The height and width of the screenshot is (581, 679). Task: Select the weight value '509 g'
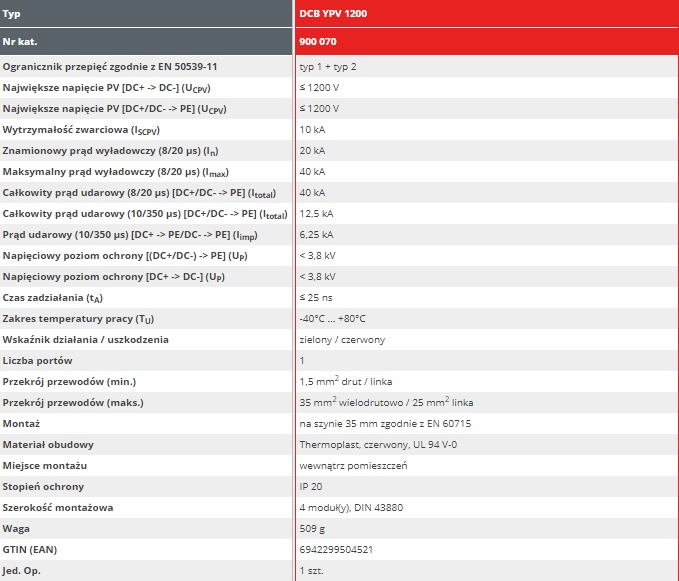pos(312,529)
